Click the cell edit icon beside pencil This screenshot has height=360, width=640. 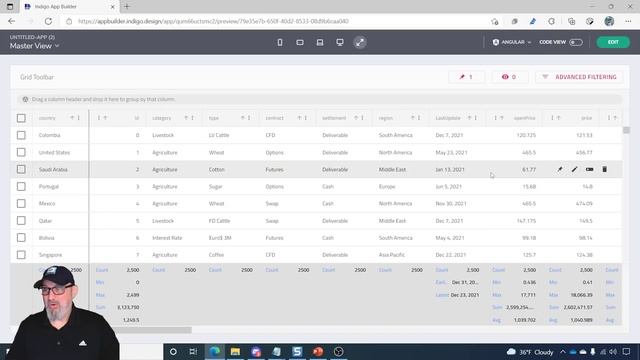589,169
